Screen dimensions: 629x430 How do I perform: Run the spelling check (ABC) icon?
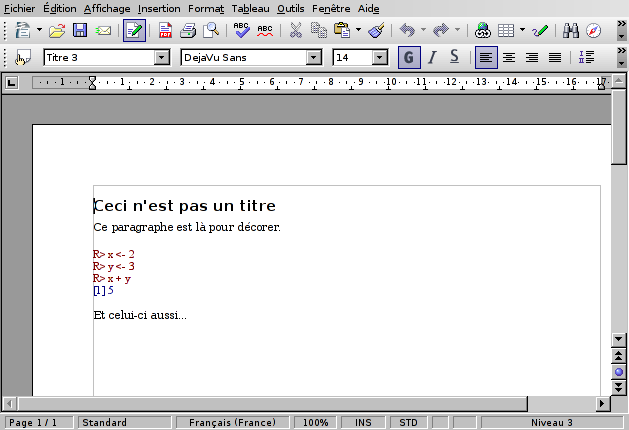click(x=242, y=31)
